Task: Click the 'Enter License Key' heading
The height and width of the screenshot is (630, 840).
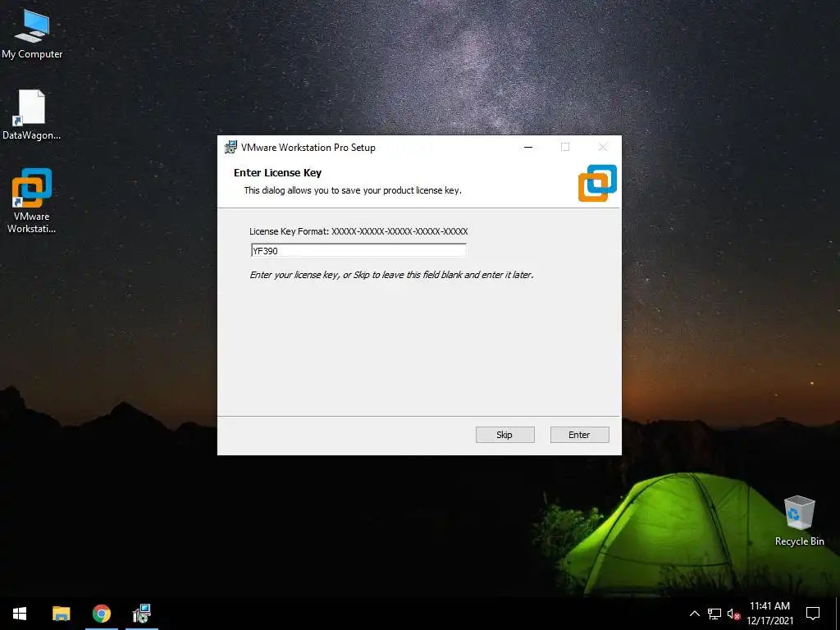Action: 277,172
